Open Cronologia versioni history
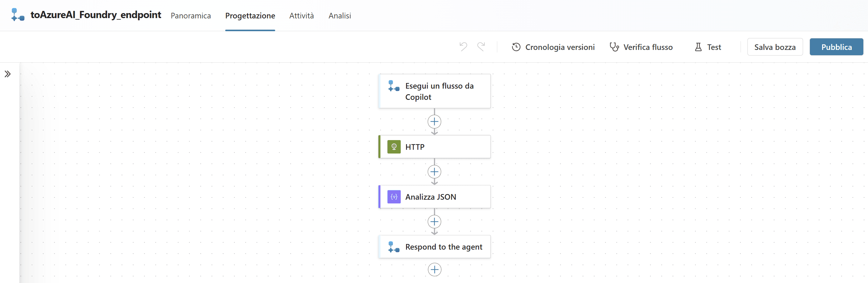This screenshot has height=283, width=868. point(553,47)
